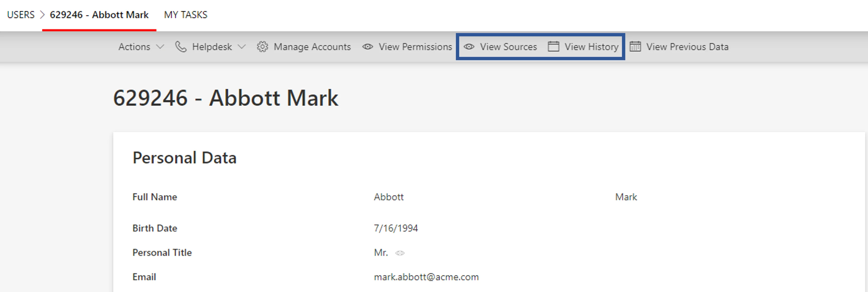
Task: Go back to USERS breadcrumb
Action: click(x=21, y=15)
